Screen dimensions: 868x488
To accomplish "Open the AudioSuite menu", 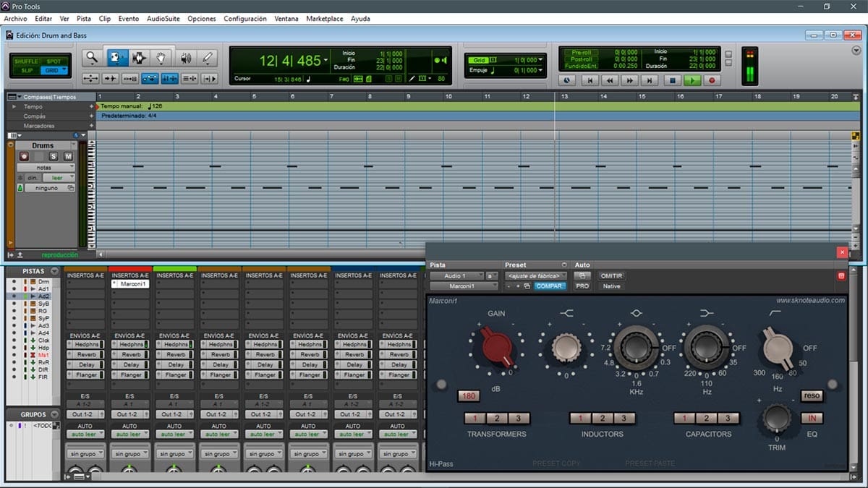I will pos(162,18).
